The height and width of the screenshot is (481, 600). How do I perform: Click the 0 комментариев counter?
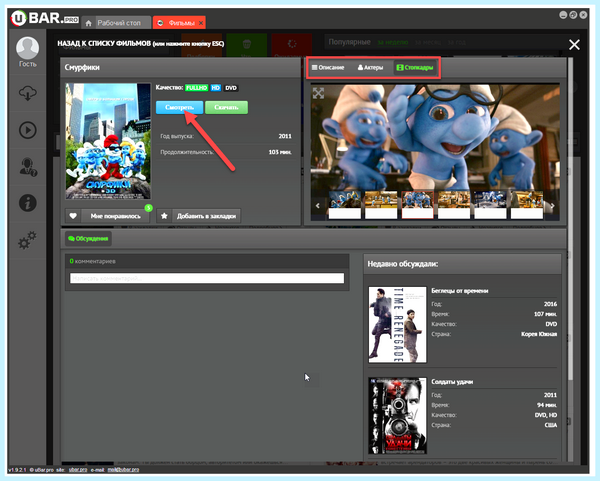pos(92,261)
